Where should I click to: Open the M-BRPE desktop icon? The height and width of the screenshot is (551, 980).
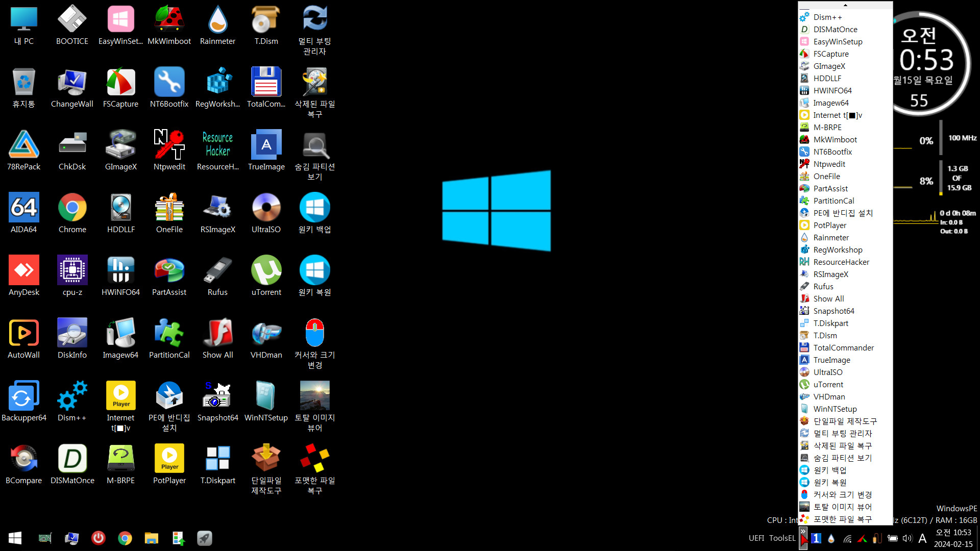pyautogui.click(x=120, y=465)
